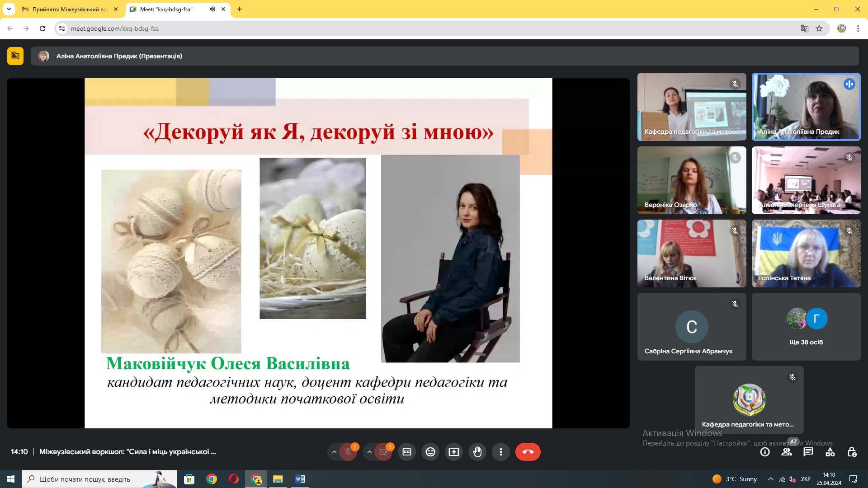
Task: Send a reaction with the emoji button
Action: coord(430,452)
